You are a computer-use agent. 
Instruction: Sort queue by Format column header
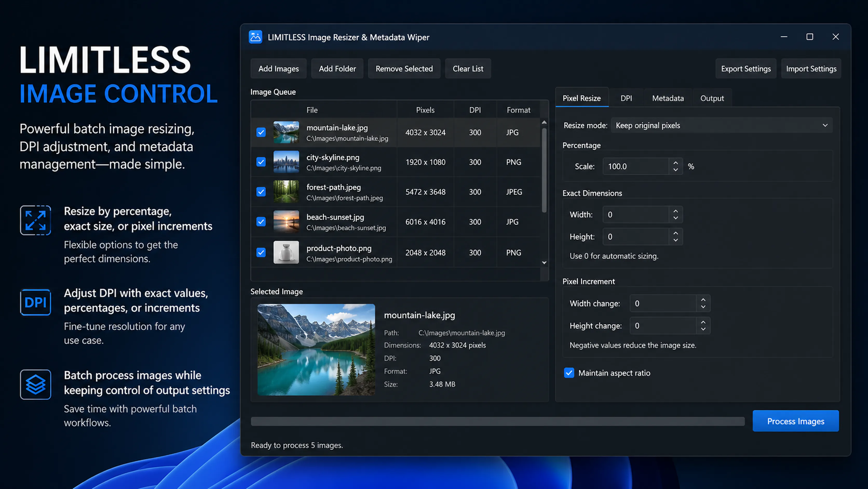pos(518,110)
